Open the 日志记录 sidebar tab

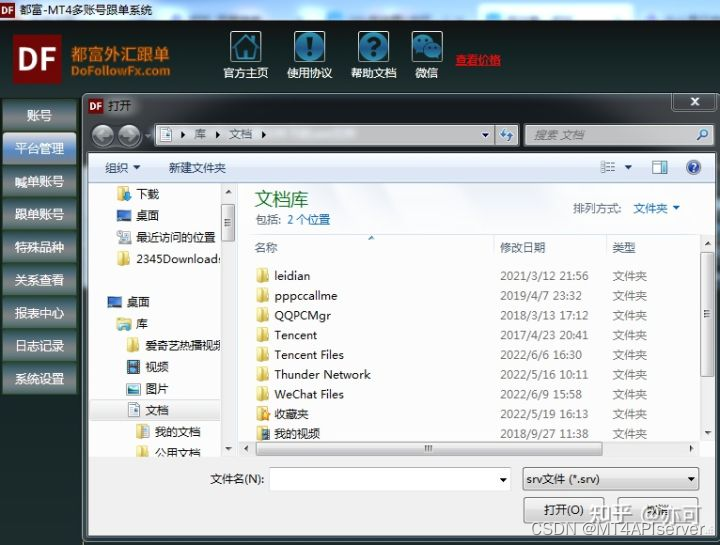pos(39,346)
